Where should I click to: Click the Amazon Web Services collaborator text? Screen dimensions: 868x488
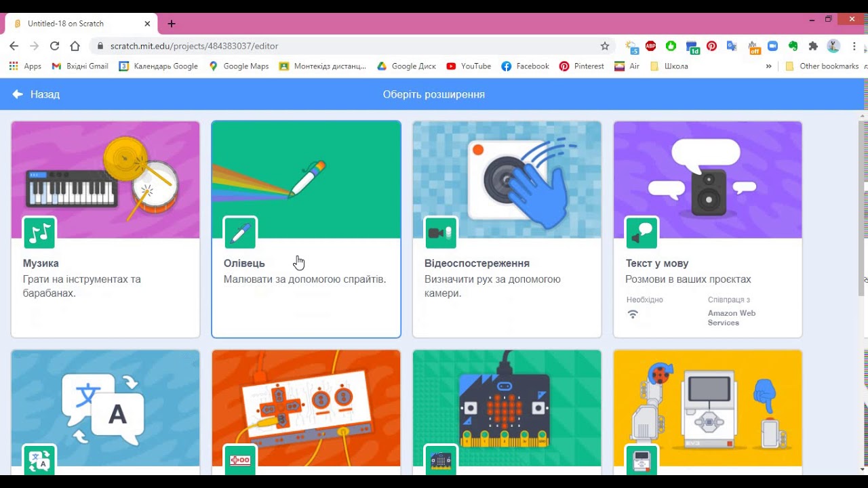tap(732, 318)
